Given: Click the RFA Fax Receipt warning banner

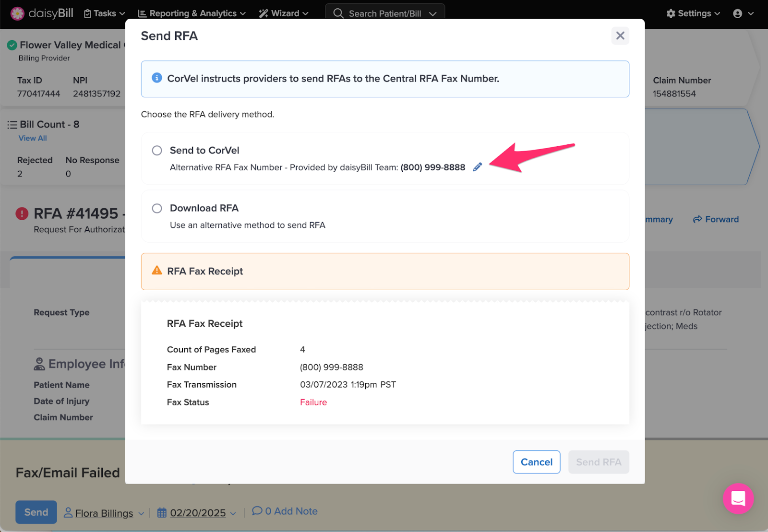Looking at the screenshot, I should [385, 272].
